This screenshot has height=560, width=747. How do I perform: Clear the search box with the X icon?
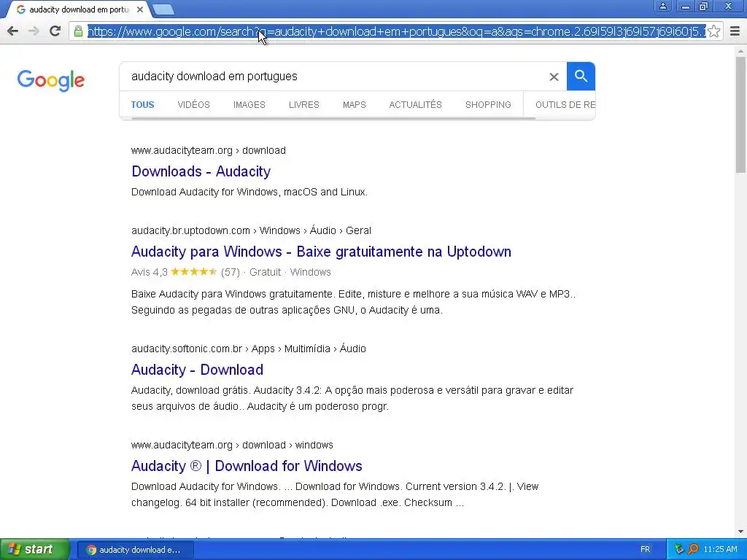pyautogui.click(x=554, y=77)
